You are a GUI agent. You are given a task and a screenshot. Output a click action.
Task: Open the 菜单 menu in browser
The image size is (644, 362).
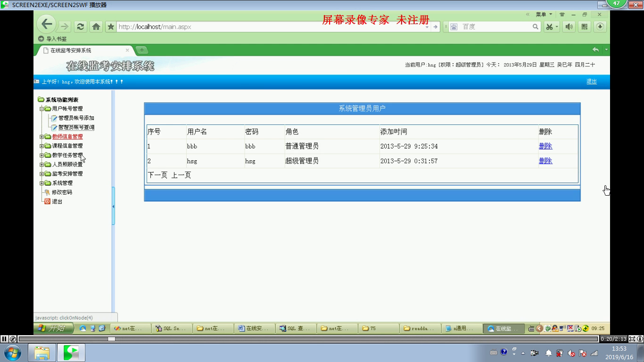pyautogui.click(x=544, y=15)
